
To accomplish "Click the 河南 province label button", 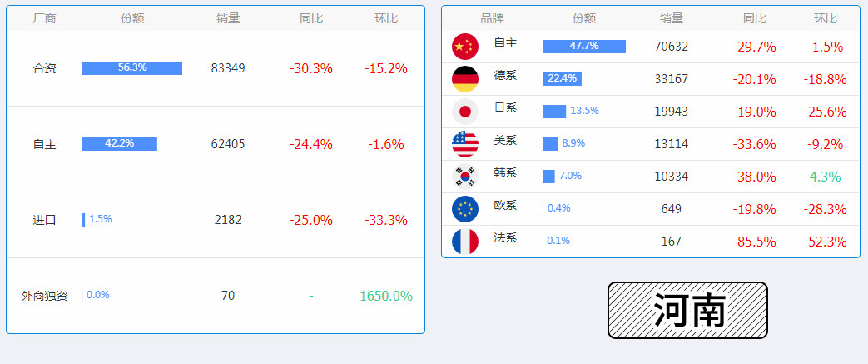I will pyautogui.click(x=687, y=311).
